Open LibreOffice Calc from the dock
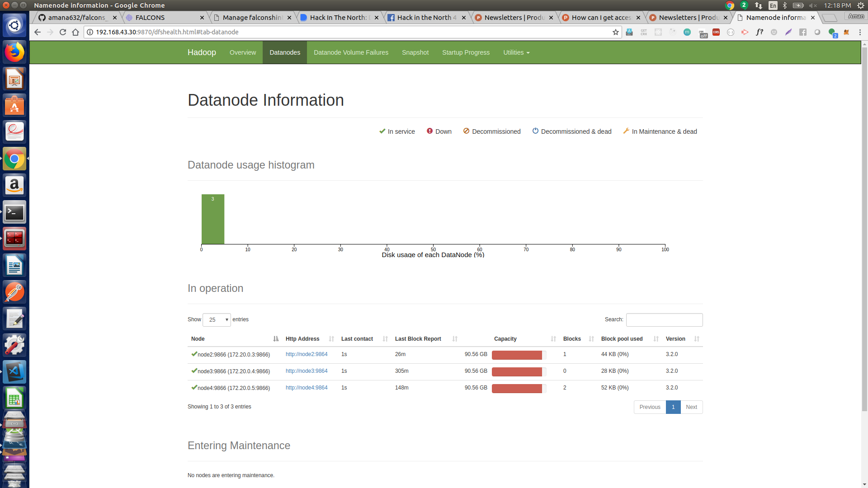The width and height of the screenshot is (868, 488). [x=14, y=399]
